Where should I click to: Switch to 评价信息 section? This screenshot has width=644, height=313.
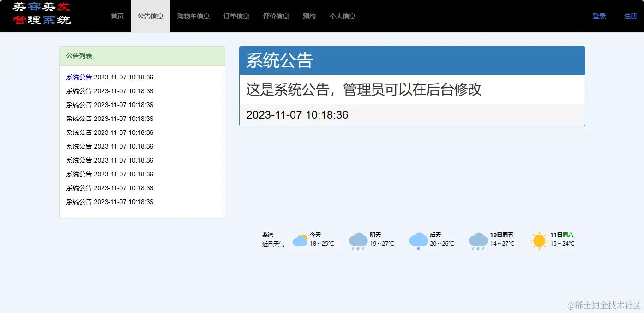pos(276,16)
